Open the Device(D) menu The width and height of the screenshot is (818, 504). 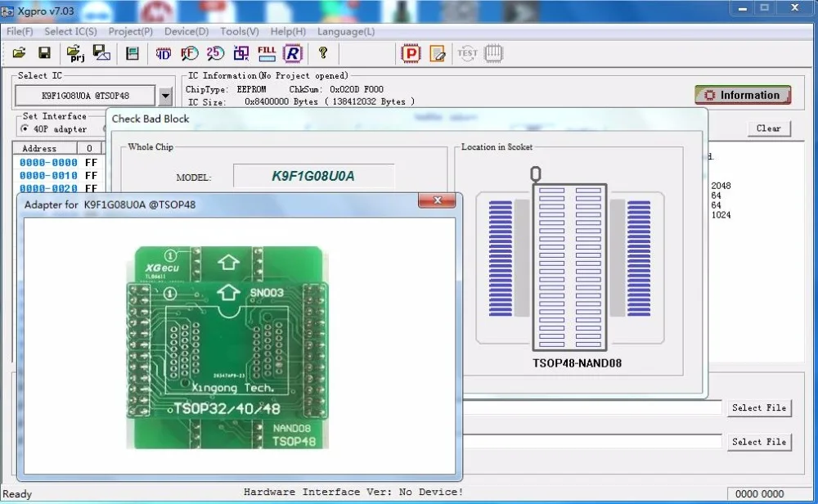[x=187, y=32]
